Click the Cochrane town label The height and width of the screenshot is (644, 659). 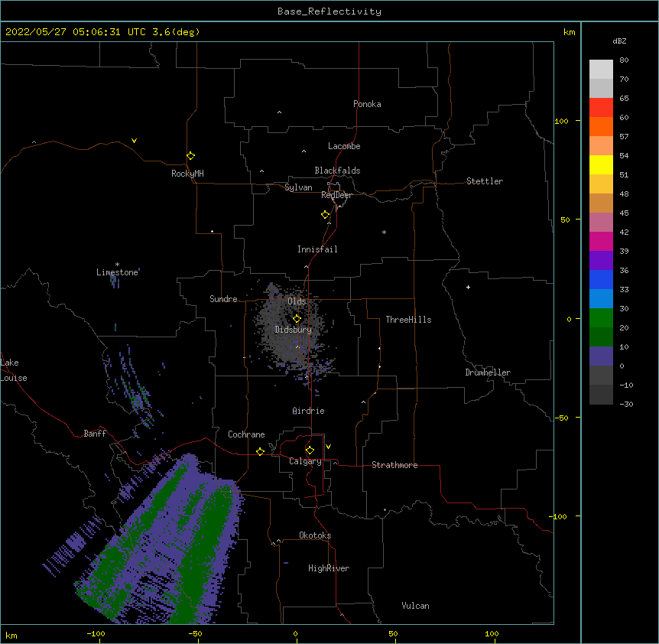point(246,434)
